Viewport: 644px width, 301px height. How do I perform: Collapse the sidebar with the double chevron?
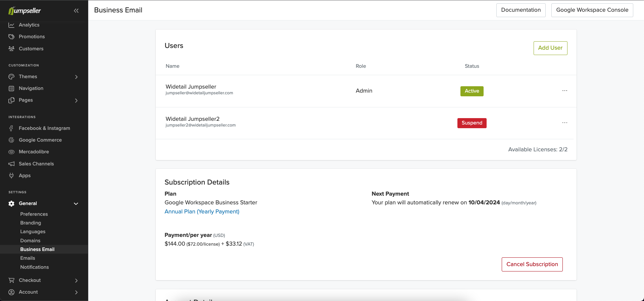pos(76,11)
